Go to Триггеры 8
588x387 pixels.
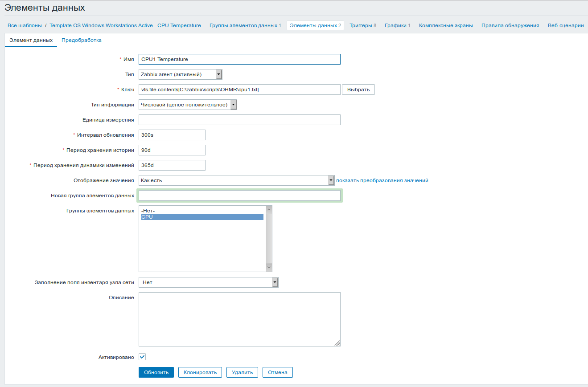tap(363, 25)
